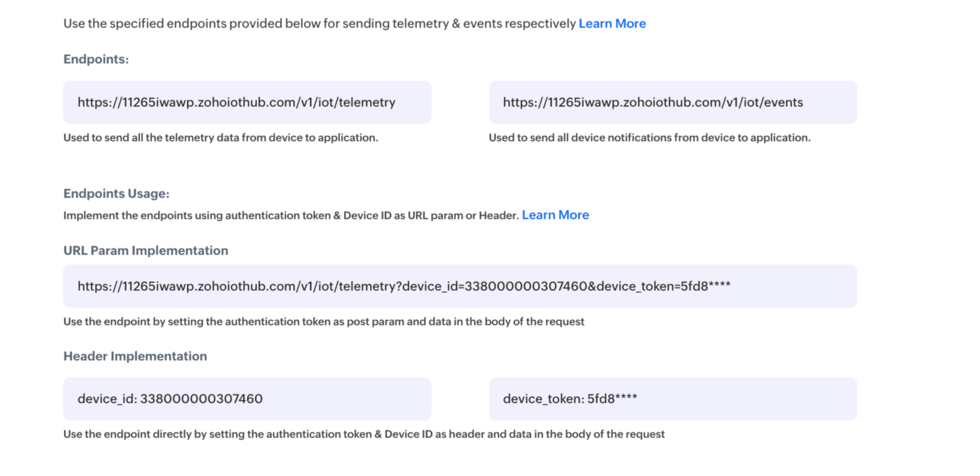The image size is (980, 476).
Task: Click the domain part of the URL Param endpoint
Action: click(x=208, y=287)
